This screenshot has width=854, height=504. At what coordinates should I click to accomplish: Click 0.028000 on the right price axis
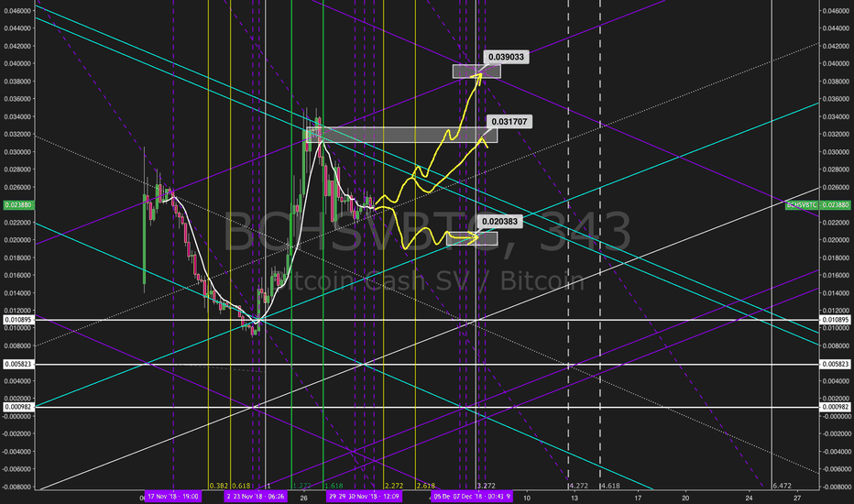tap(835, 170)
